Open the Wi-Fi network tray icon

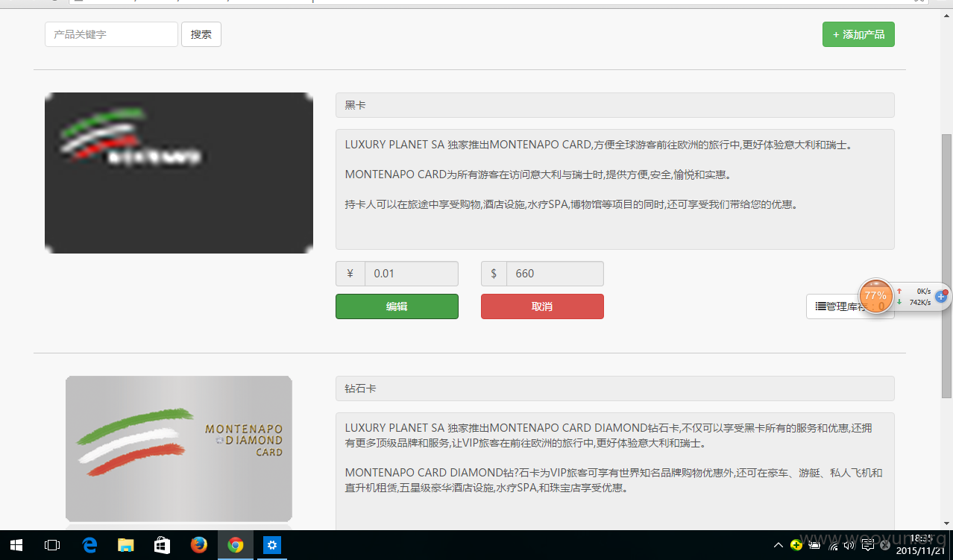833,545
